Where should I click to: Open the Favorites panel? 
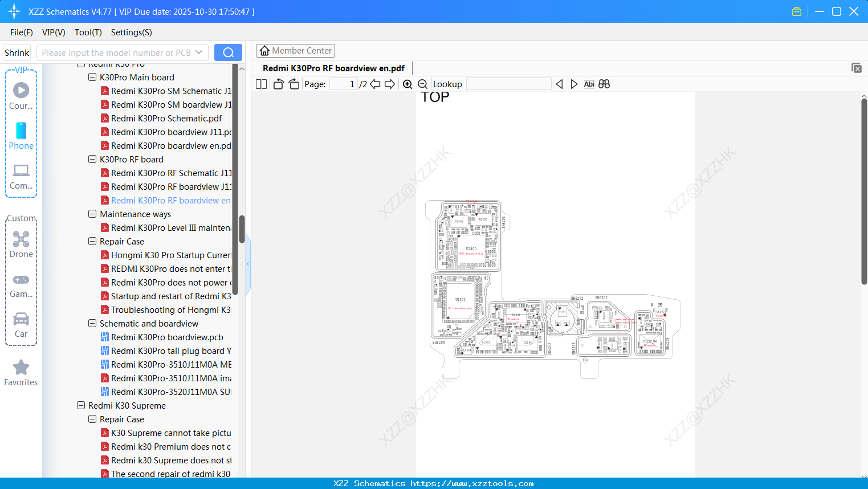(x=21, y=373)
